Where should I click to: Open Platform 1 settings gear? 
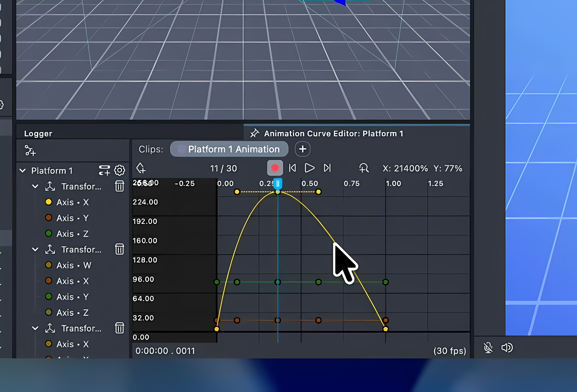point(119,171)
